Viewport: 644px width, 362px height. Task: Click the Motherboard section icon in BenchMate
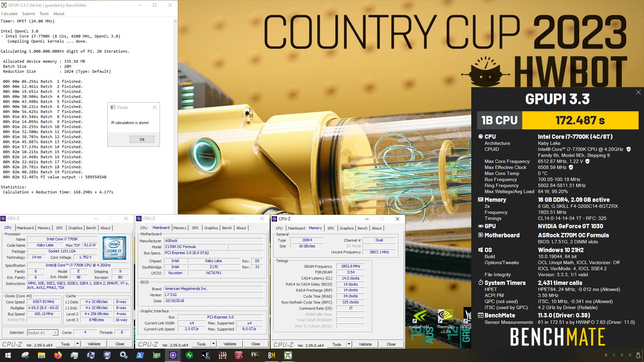480,235
